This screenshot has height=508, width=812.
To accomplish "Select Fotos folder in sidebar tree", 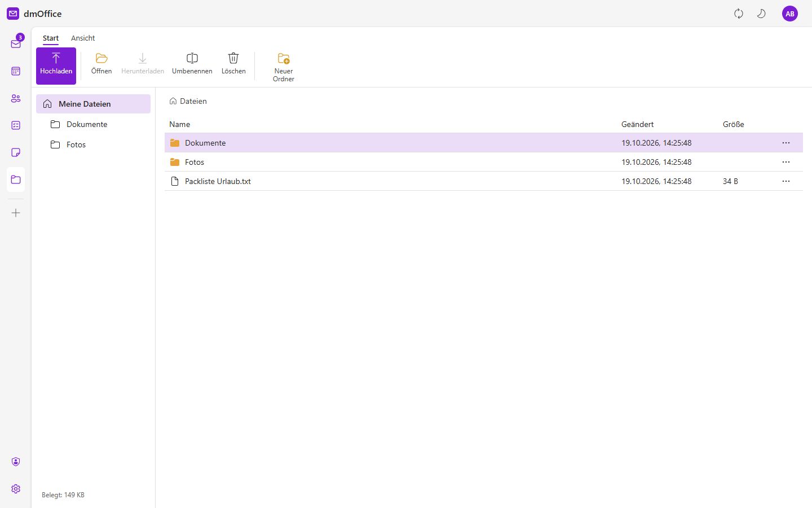I will [93, 144].
